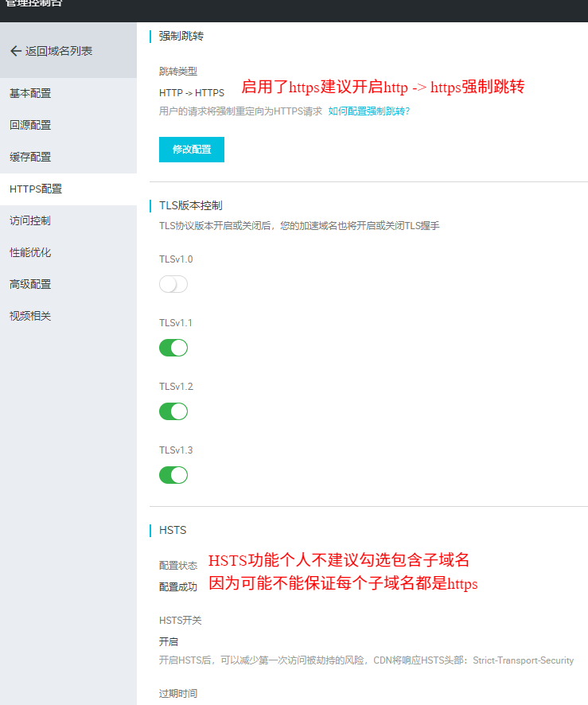Turn off the TLSv1.2 toggle

[173, 411]
